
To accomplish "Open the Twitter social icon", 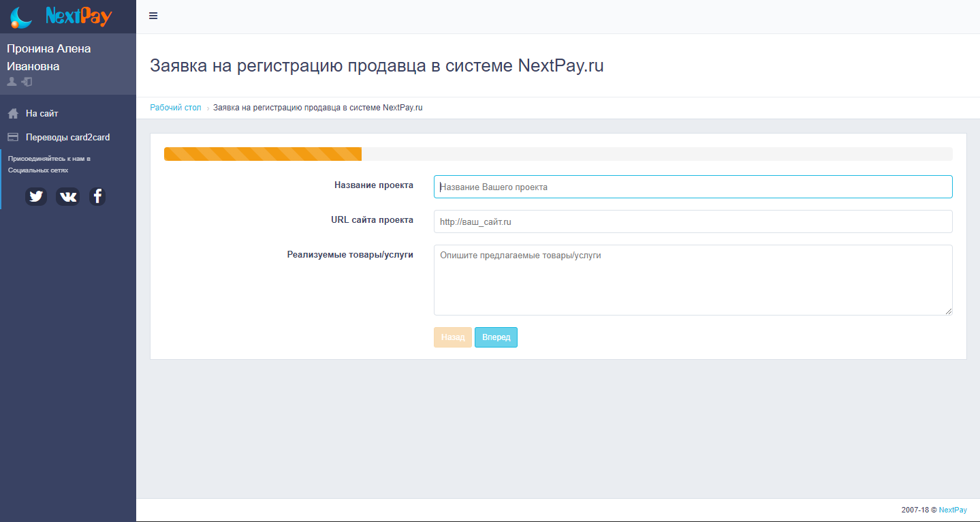I will point(35,196).
